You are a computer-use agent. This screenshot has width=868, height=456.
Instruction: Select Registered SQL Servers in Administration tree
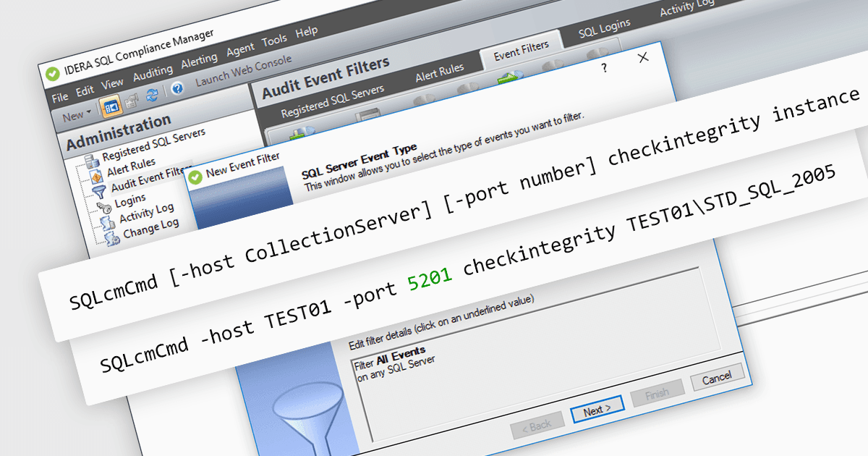pos(153,145)
